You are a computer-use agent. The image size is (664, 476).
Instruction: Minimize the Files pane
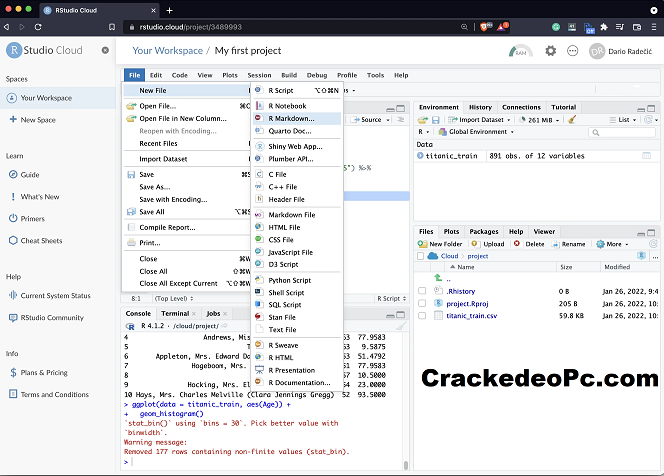(641, 233)
